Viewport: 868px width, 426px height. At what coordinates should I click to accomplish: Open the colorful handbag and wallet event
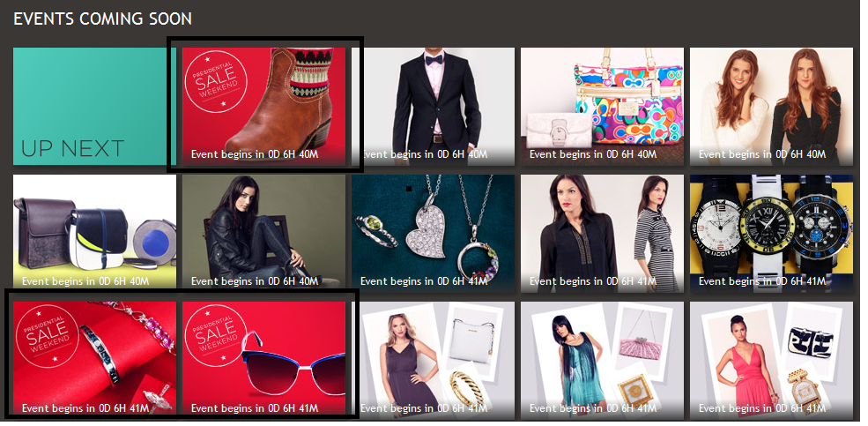(x=602, y=107)
